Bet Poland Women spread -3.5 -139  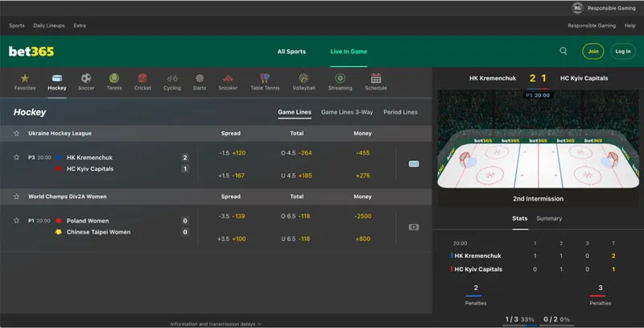point(232,216)
